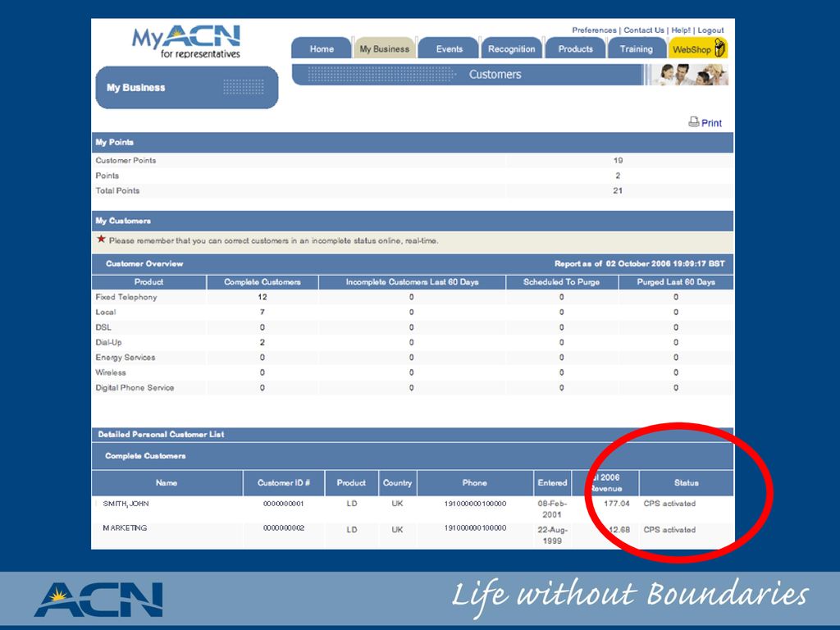This screenshot has width=840, height=630.
Task: Click the Customer Points value 19
Action: click(618, 160)
